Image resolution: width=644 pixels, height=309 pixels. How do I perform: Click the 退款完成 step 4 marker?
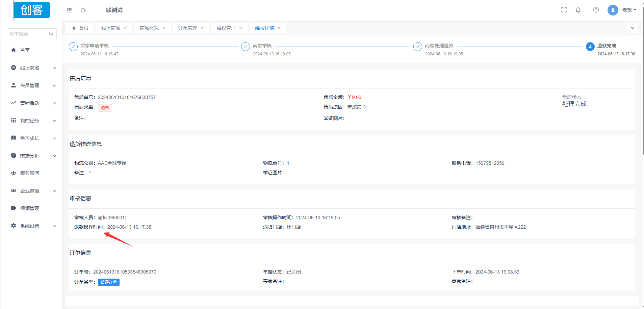tap(590, 47)
